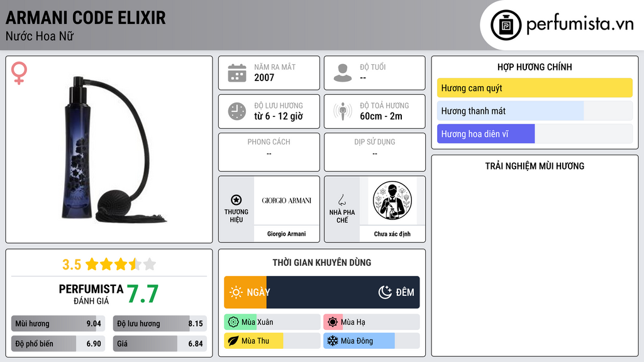Click the Chưa xác định perfumer label

pos(392,234)
